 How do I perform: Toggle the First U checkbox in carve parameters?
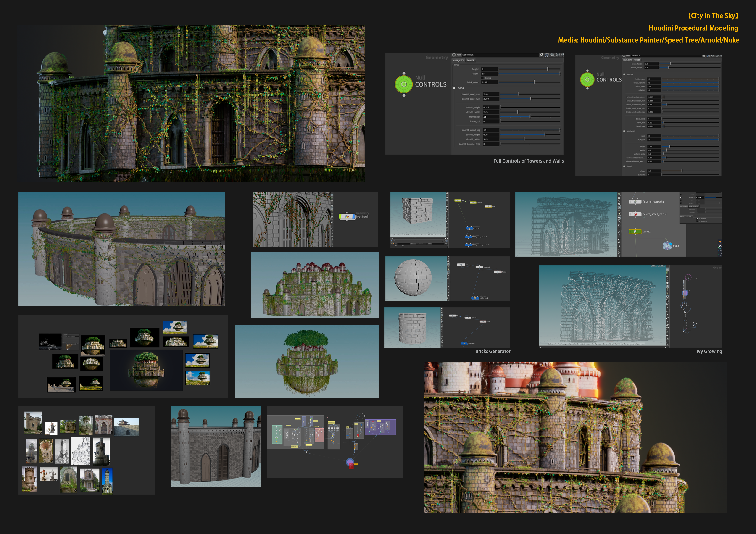681,195
